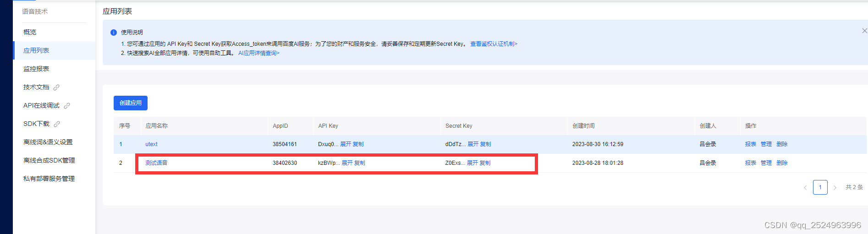The image size is (868, 234).
Task: Go to previous page arrow in pagination
Action: tap(805, 187)
